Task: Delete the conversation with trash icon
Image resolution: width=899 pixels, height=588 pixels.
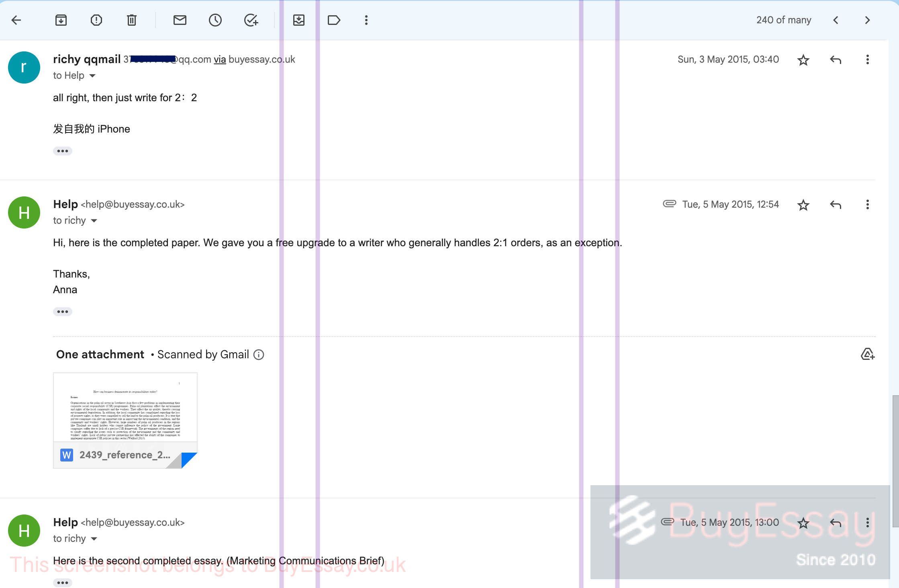Action: tap(132, 20)
